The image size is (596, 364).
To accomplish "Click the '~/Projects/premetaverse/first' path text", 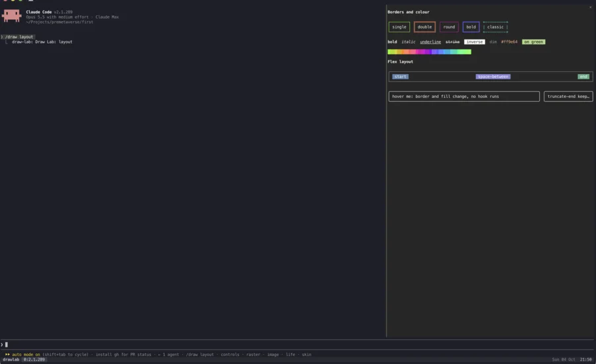I will 60,22.
